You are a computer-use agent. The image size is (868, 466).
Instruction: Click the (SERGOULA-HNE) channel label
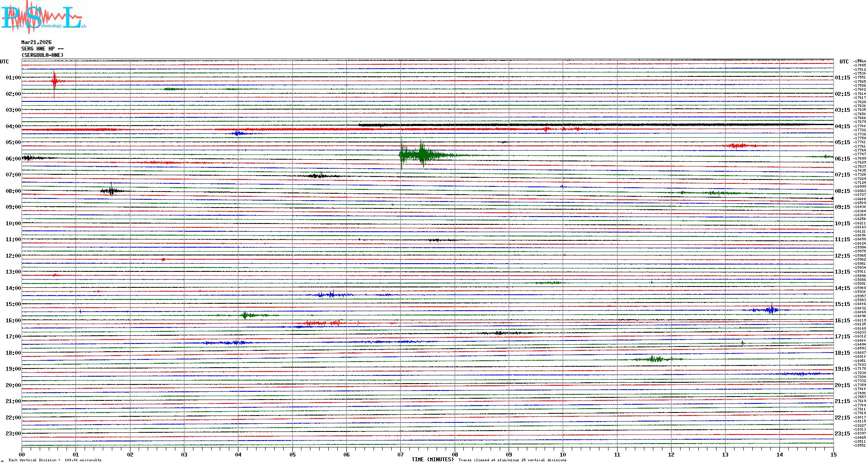pyautogui.click(x=42, y=55)
